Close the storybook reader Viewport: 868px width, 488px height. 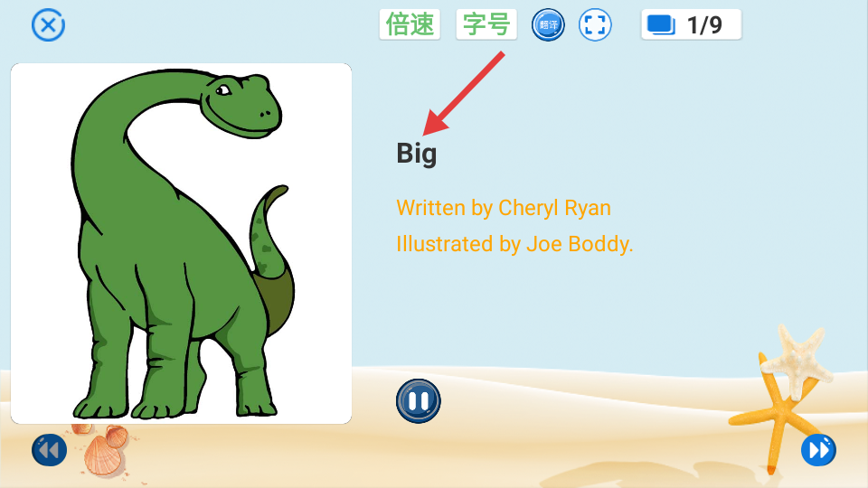coord(48,25)
